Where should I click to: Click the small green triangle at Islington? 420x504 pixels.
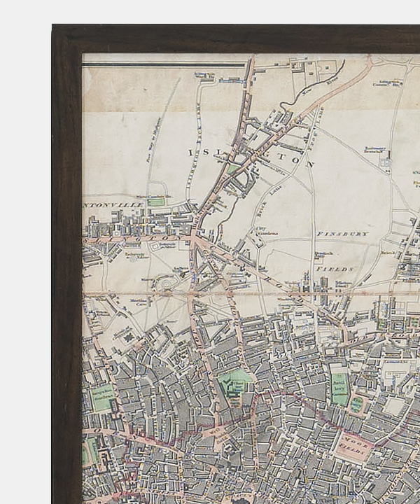232,169
